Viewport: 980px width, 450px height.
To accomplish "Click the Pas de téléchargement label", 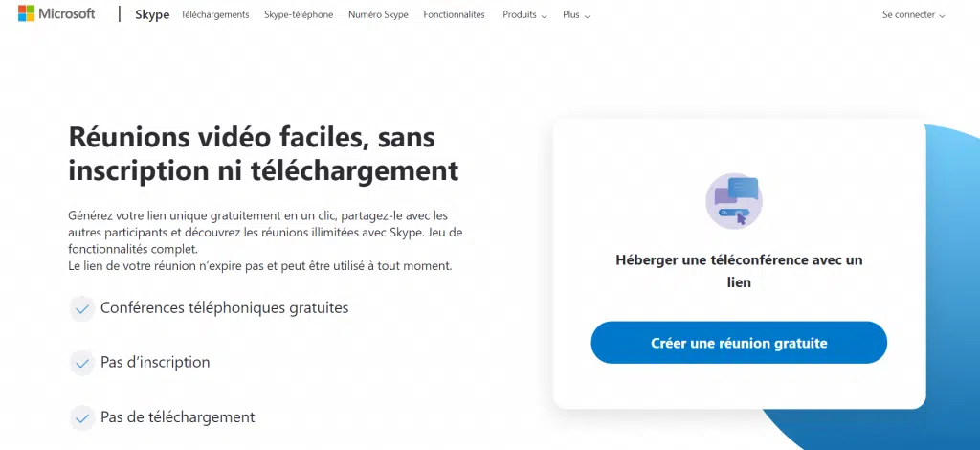I will [x=177, y=416].
